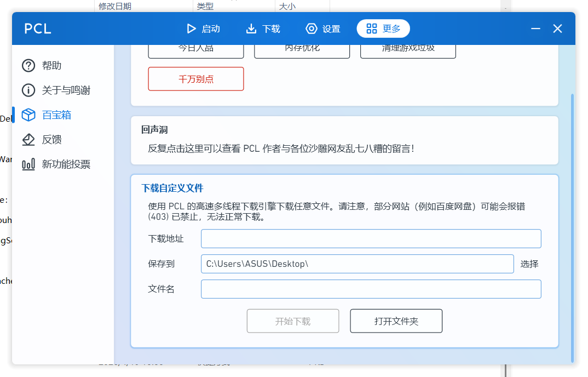The width and height of the screenshot is (588, 377).
Task: Click the bar chart icon next to 新功能投票
Action: (28, 164)
